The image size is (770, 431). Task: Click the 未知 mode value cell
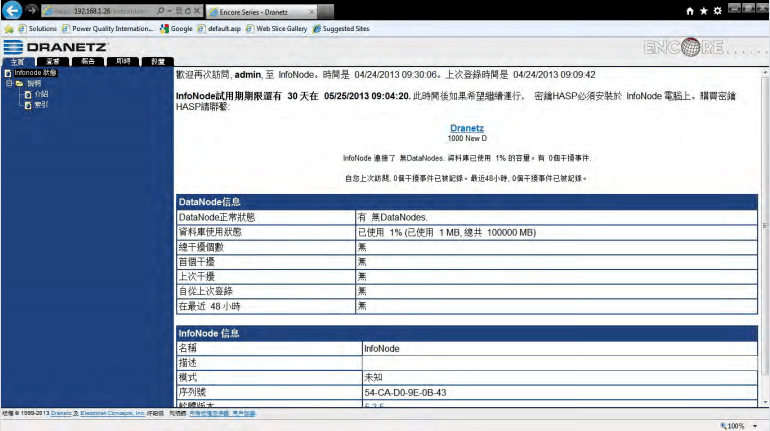pos(560,377)
